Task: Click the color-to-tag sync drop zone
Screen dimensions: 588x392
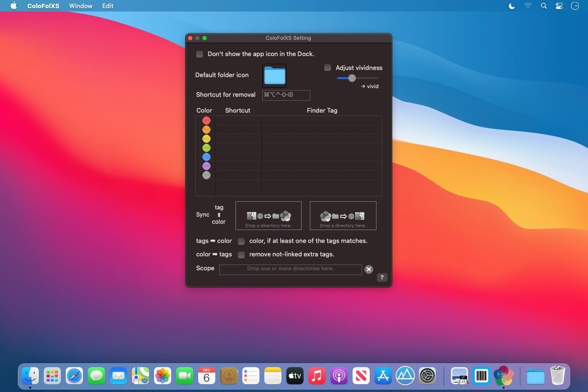Action: (x=343, y=216)
